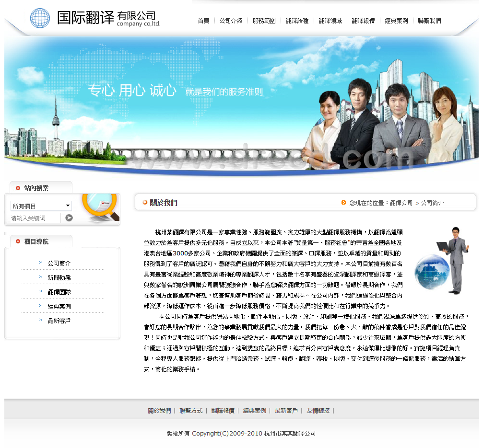Click the chevron icon beside 新聞動態

pos(41,277)
